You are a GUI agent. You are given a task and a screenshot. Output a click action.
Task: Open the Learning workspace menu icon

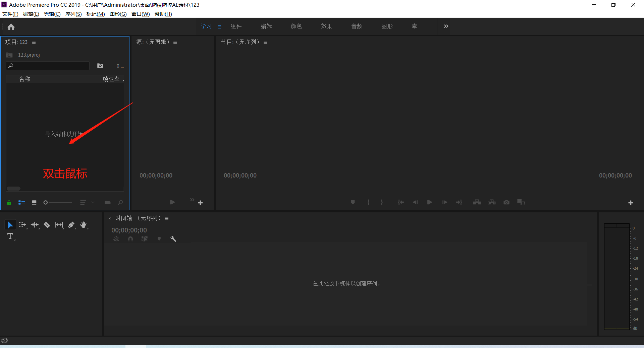[x=219, y=27]
